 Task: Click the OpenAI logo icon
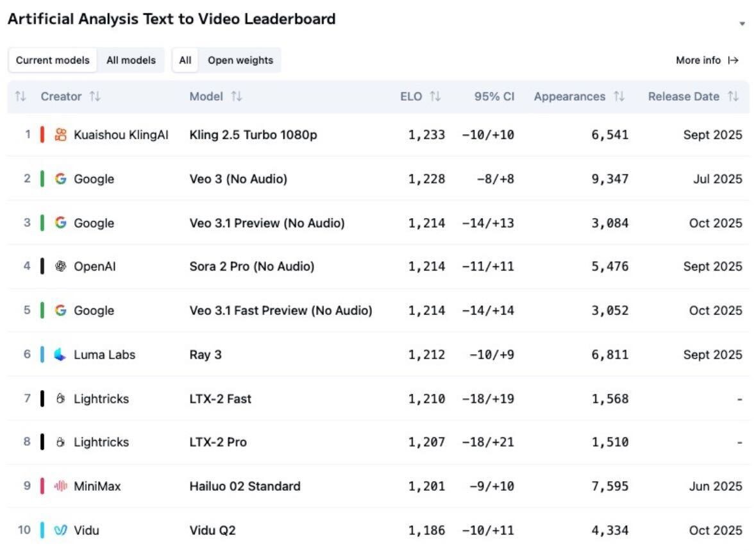pos(61,266)
